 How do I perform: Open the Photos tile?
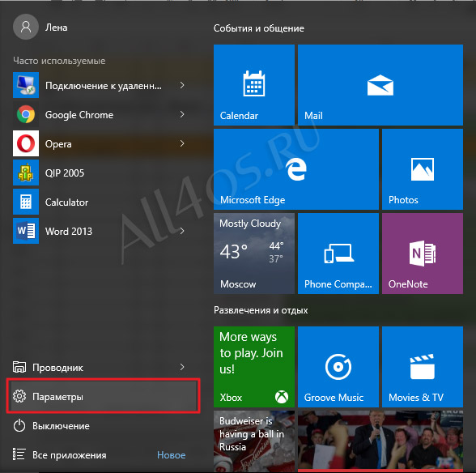point(423,169)
